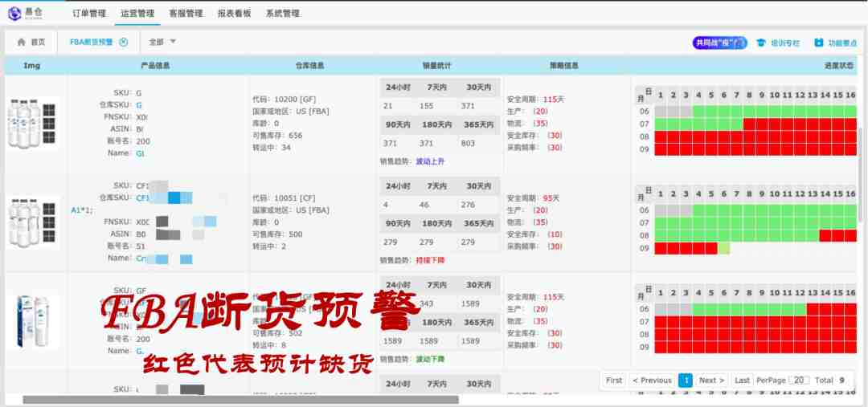Click the graduation cap 培训专栏 icon
This screenshot has width=868, height=407.
point(760,43)
